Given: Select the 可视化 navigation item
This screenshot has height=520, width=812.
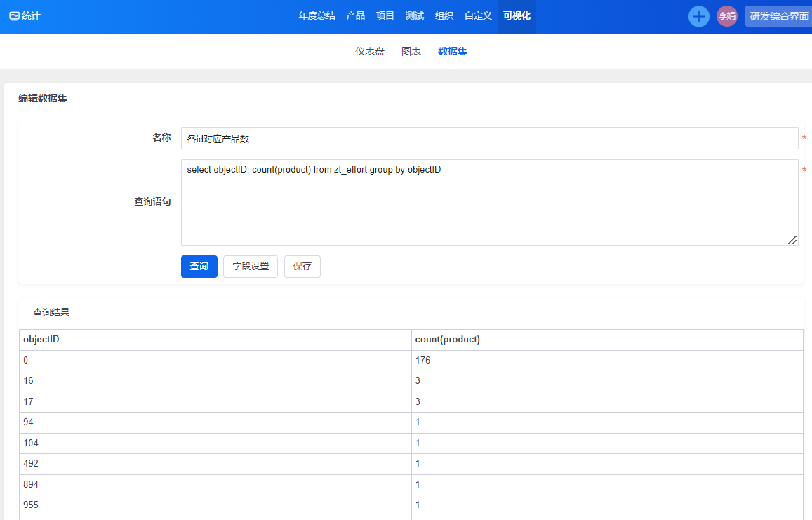Looking at the screenshot, I should pyautogui.click(x=517, y=16).
